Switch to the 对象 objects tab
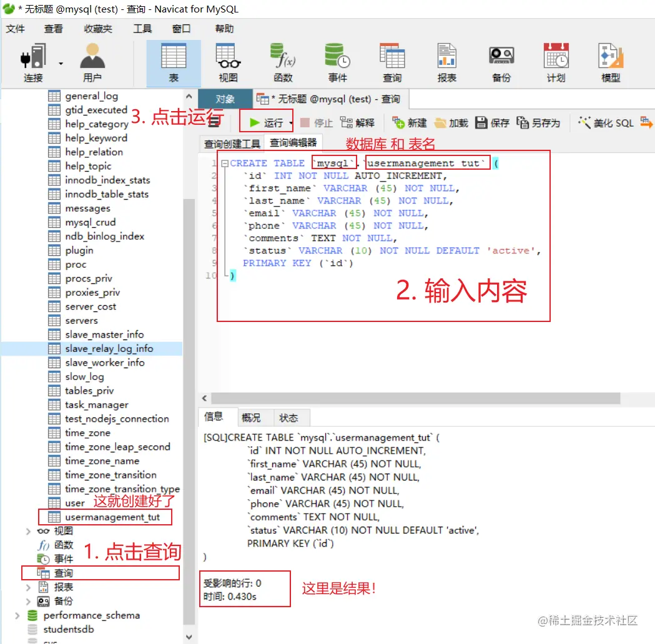 [x=225, y=99]
